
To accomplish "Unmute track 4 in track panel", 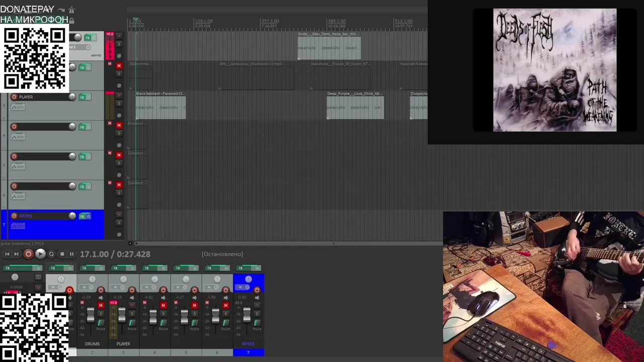I will 119,125.
